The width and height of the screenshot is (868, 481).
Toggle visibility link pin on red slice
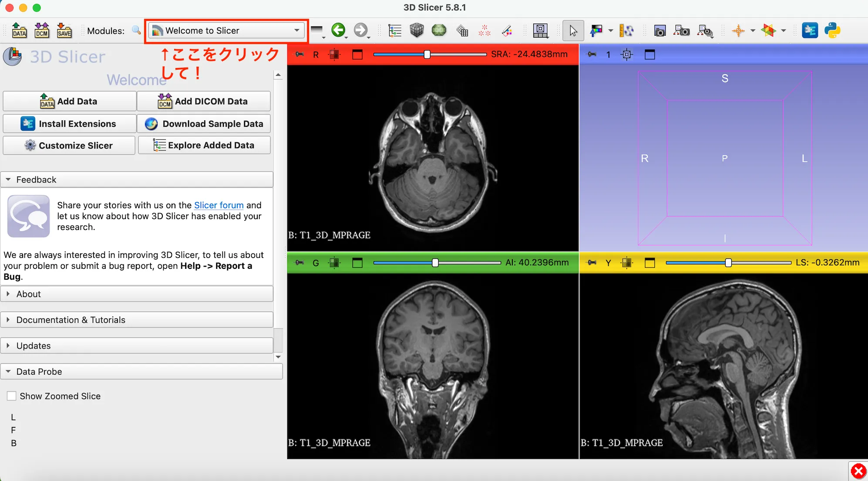pos(300,54)
